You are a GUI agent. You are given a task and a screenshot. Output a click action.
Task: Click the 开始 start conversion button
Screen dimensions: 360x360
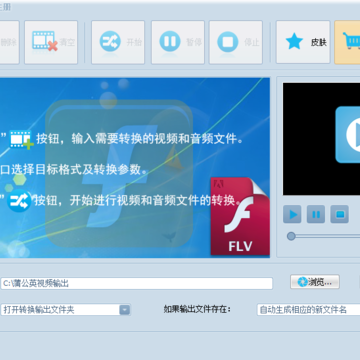point(118,42)
